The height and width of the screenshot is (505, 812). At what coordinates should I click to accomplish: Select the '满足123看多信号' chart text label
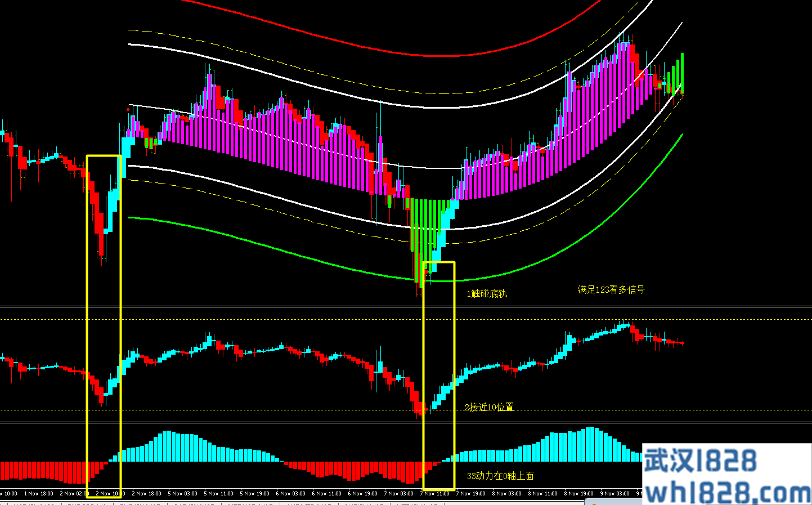coord(611,289)
